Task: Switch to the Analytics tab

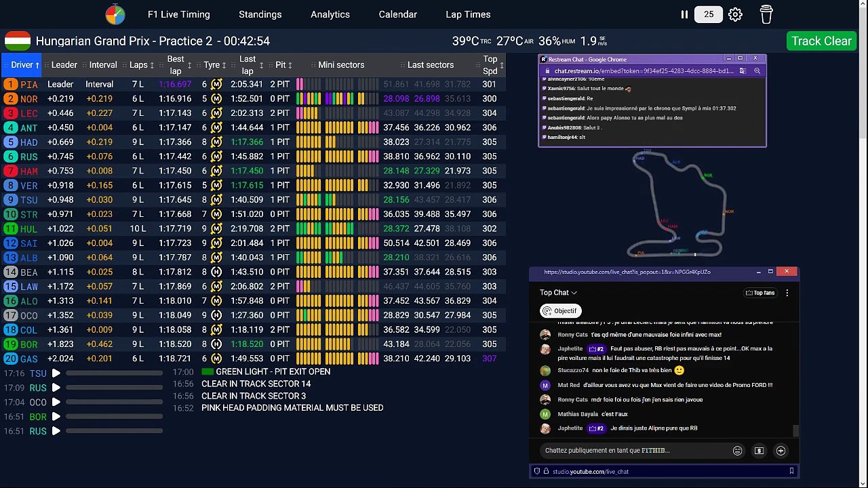Action: pos(330,14)
